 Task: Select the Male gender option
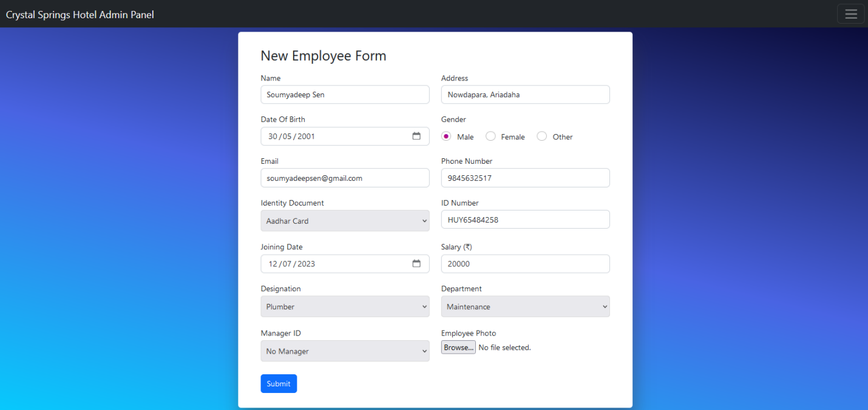[446, 136]
